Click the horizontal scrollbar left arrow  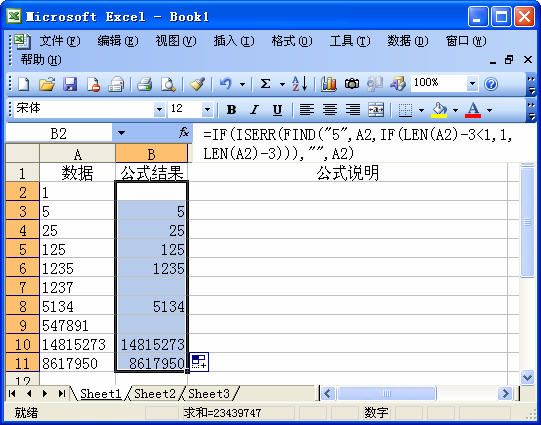coord(327,393)
